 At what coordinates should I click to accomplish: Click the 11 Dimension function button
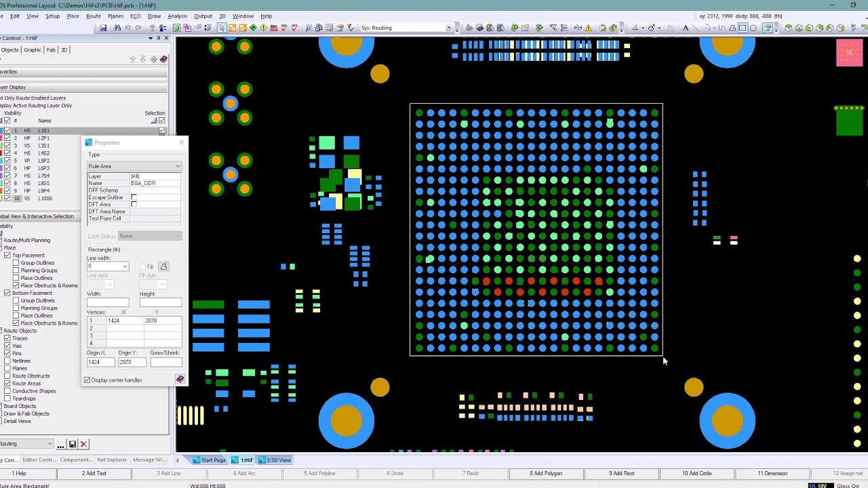click(x=772, y=473)
